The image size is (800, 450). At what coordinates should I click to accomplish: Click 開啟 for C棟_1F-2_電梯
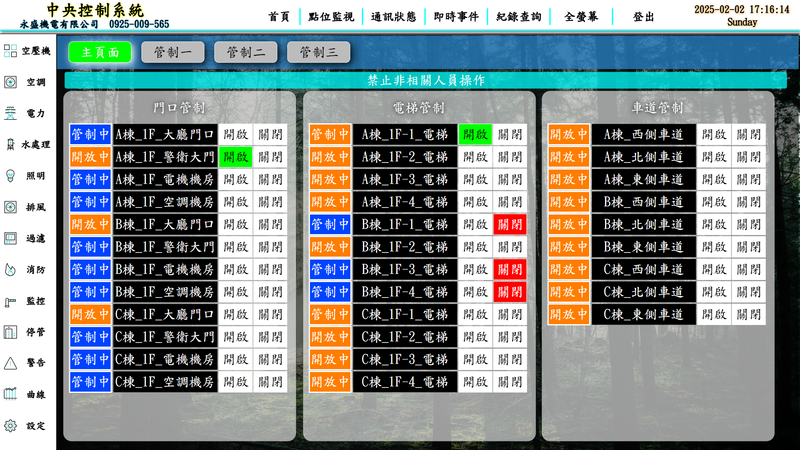tap(475, 337)
